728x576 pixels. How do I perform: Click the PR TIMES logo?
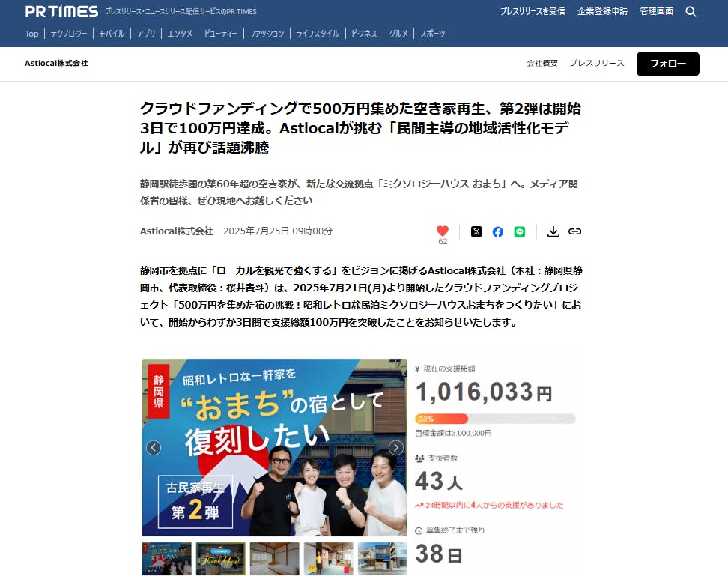61,12
